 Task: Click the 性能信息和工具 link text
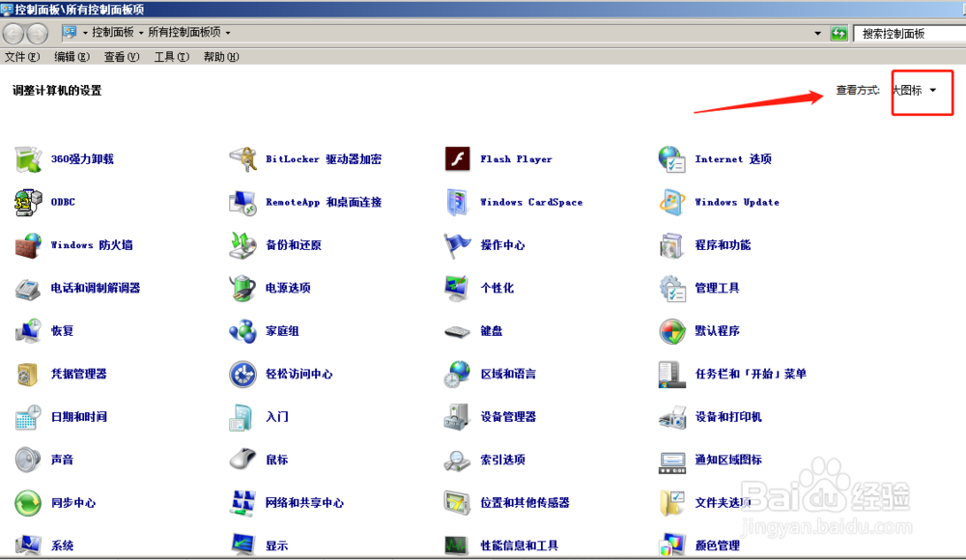(x=520, y=546)
